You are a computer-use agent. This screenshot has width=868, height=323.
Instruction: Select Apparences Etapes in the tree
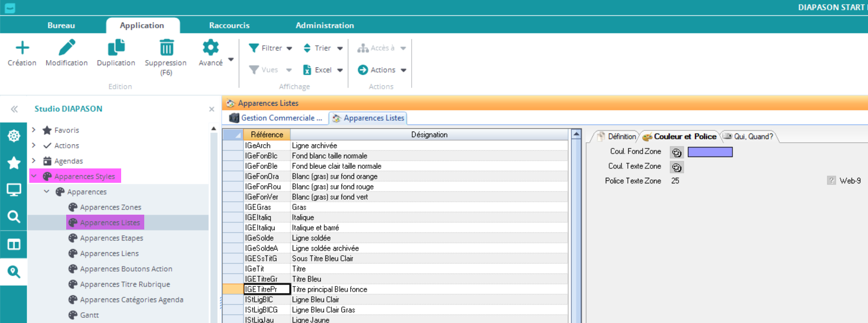111,238
